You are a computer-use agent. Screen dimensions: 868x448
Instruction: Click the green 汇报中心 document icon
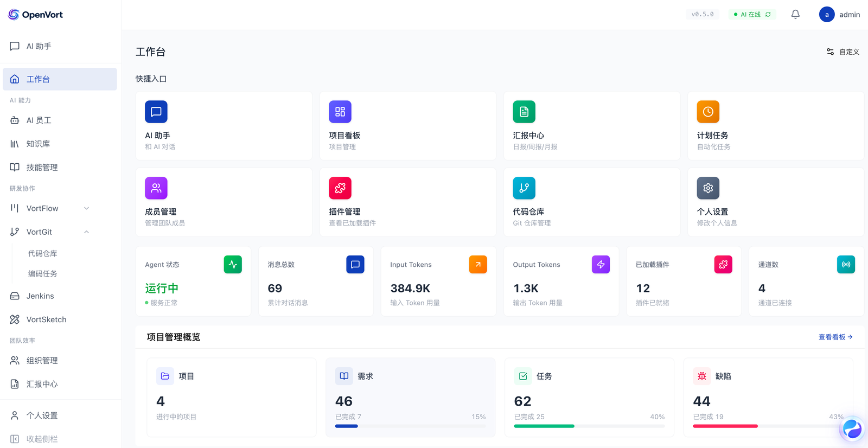click(x=524, y=112)
